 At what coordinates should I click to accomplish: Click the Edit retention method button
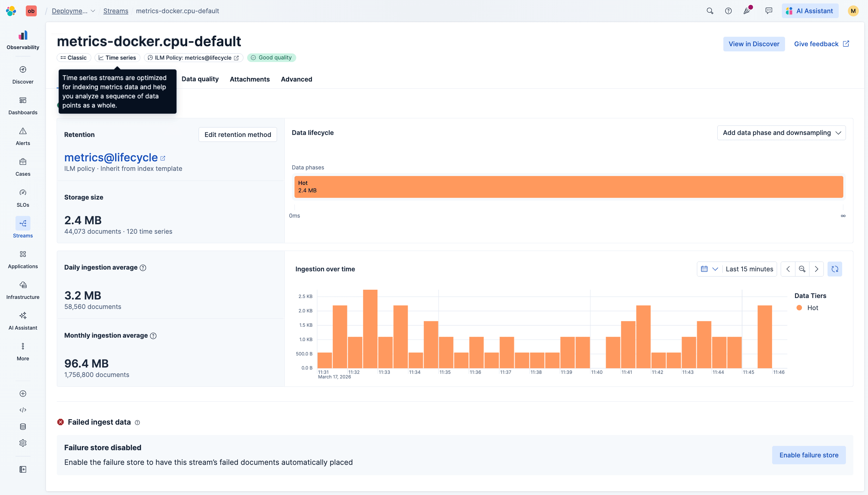tap(237, 134)
